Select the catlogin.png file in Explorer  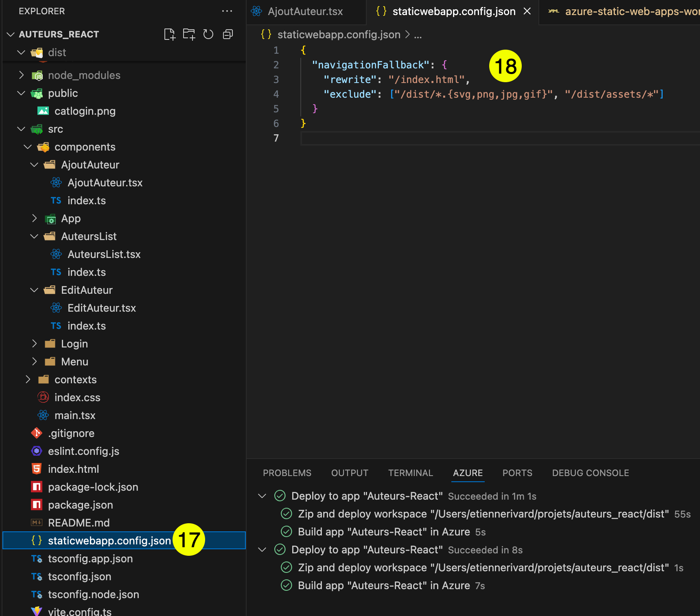(85, 111)
